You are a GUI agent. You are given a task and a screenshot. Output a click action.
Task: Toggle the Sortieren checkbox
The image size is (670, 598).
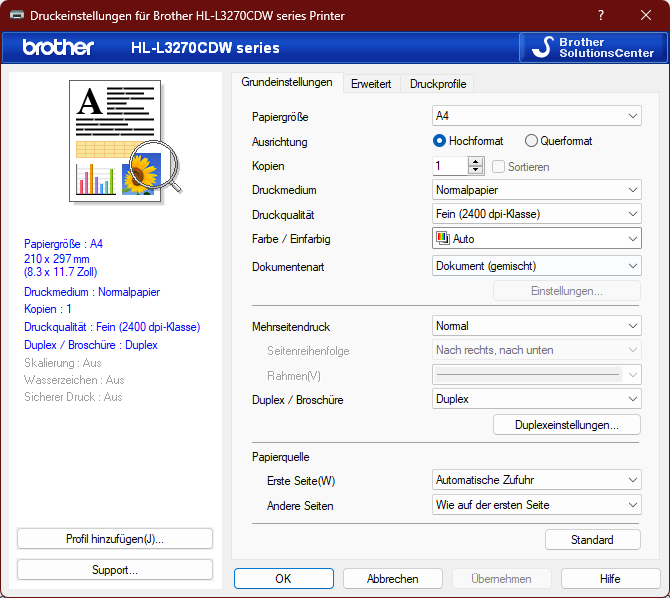(498, 166)
